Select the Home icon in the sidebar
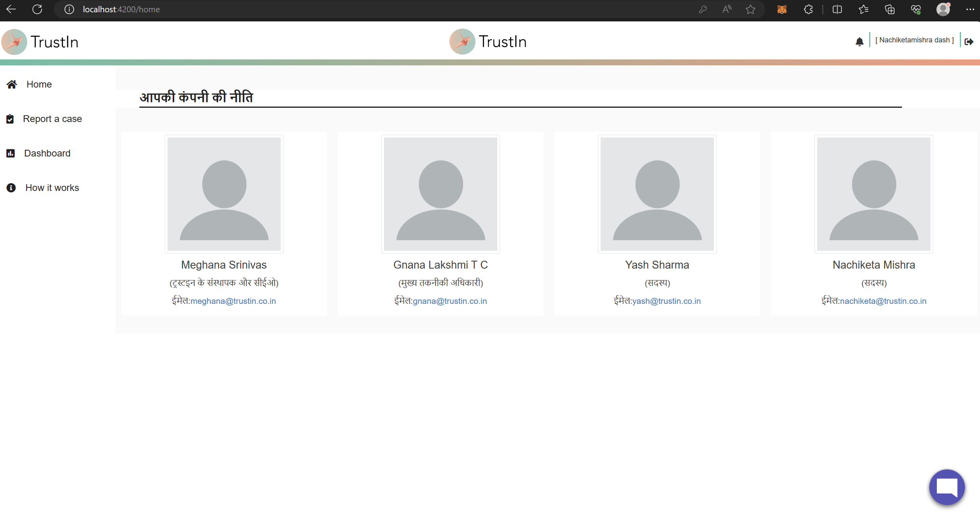The height and width of the screenshot is (515, 980). coord(11,84)
